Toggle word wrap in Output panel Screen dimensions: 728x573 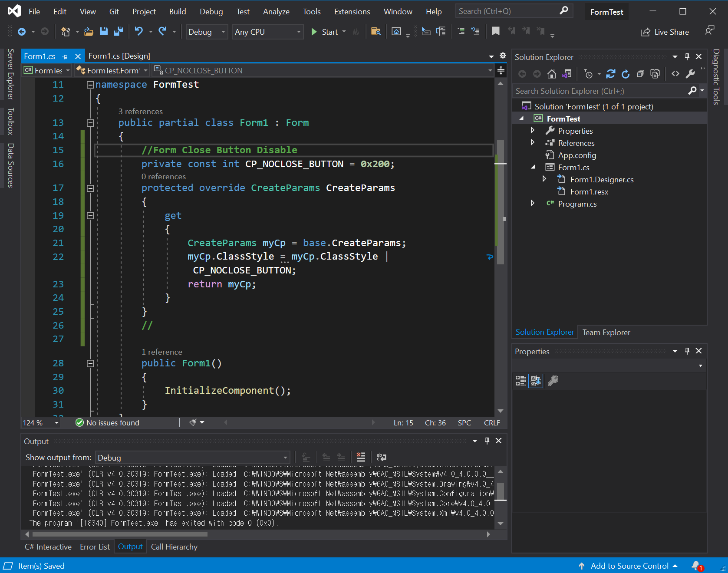point(381,457)
